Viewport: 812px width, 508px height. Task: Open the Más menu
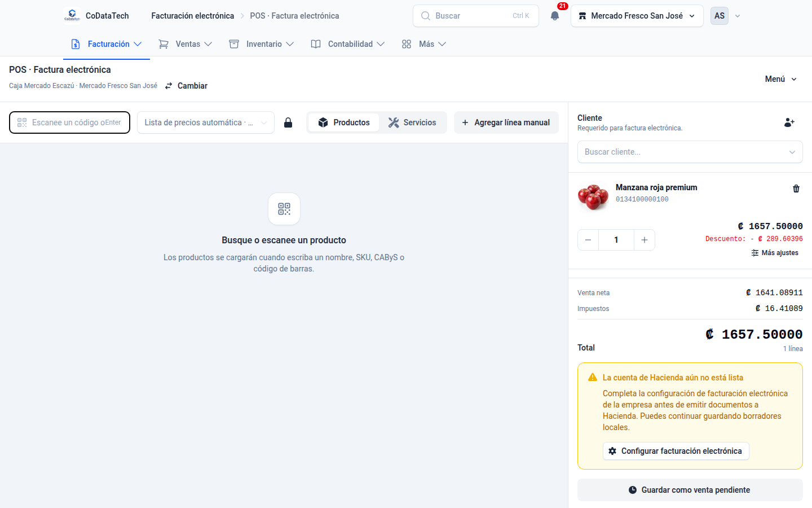[x=424, y=44]
